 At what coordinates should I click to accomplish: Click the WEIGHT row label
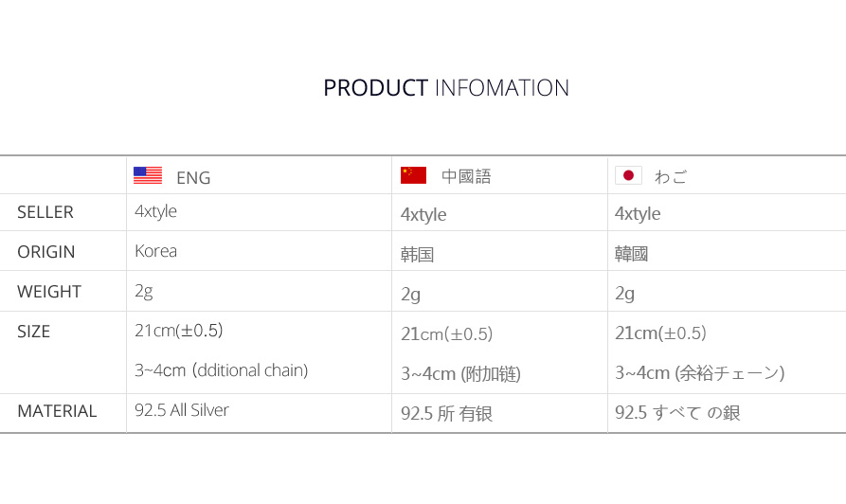pyautogui.click(x=49, y=292)
